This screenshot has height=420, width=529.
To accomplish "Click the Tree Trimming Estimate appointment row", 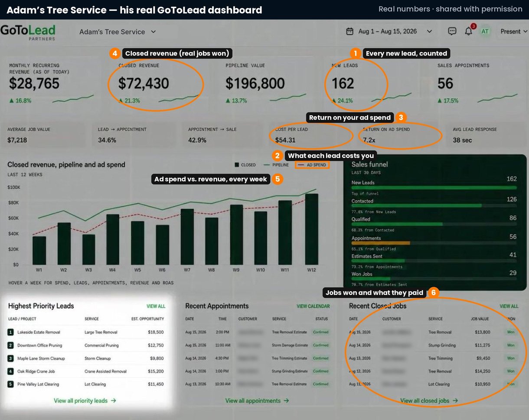I will [257, 358].
